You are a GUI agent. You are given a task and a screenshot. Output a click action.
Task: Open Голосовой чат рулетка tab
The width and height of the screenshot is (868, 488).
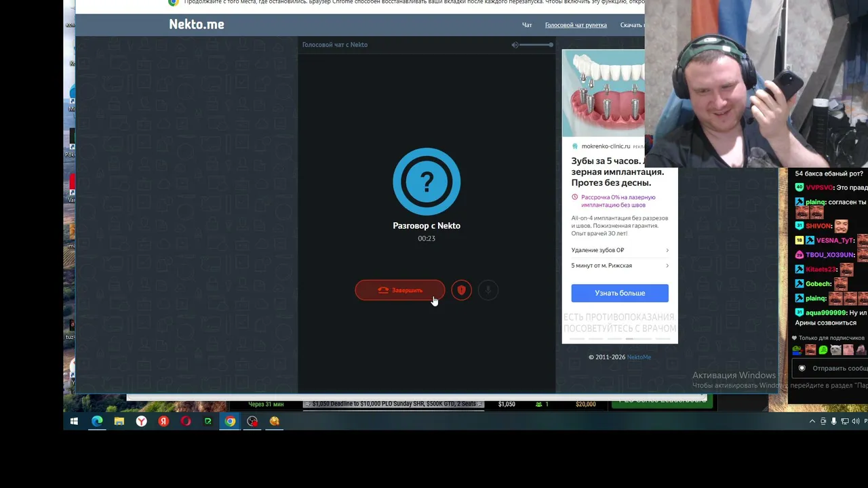[576, 25]
